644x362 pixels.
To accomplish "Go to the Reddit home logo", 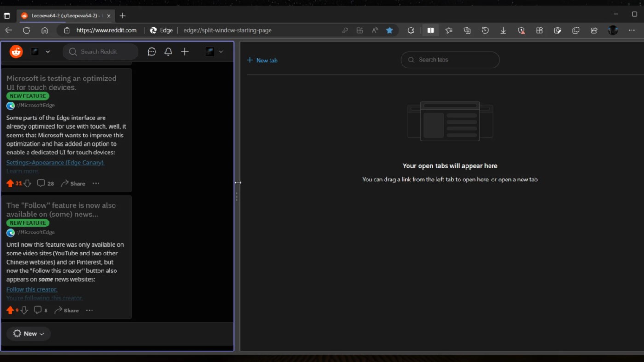I will pyautogui.click(x=16, y=51).
